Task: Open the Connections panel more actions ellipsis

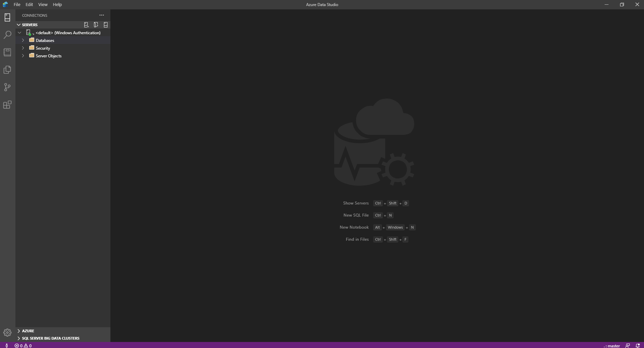Action: [x=102, y=15]
